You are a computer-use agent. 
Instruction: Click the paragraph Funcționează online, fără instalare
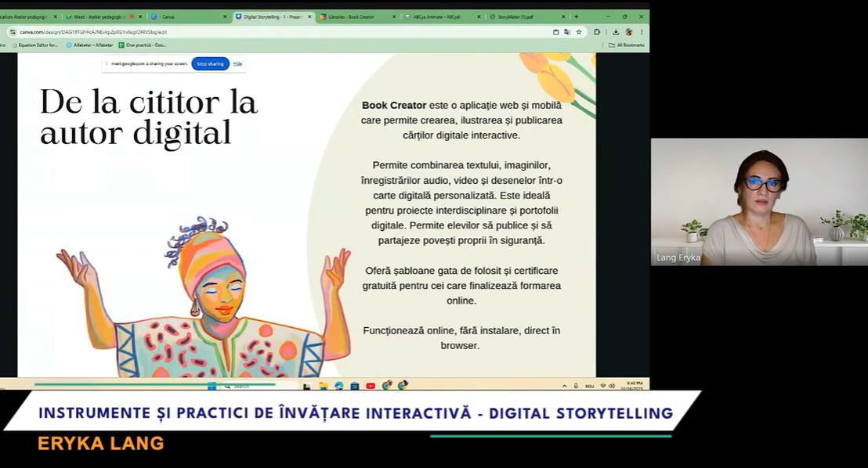tap(461, 338)
